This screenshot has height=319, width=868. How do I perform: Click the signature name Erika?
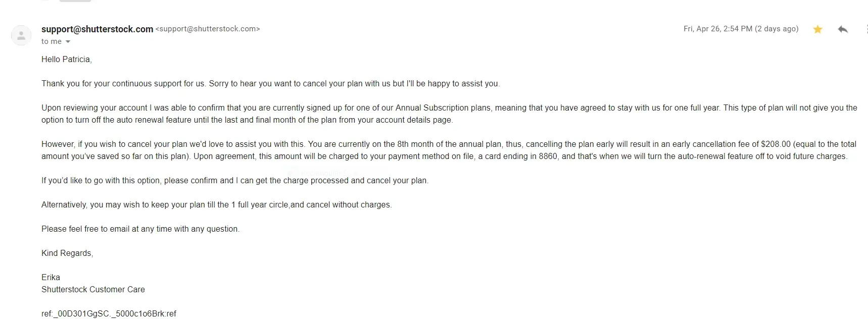(51, 278)
